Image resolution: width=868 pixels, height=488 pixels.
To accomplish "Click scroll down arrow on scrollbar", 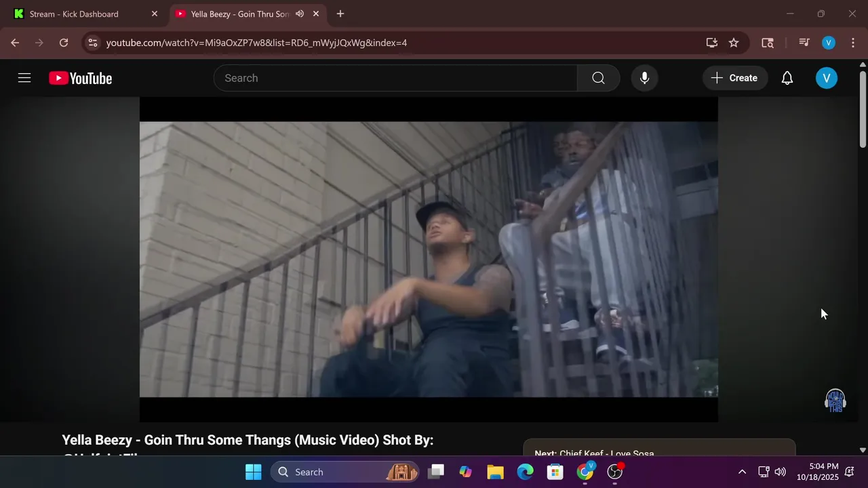I will (863, 449).
